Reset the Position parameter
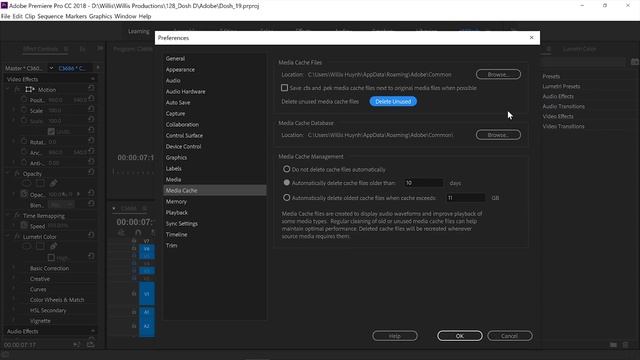 (91, 99)
